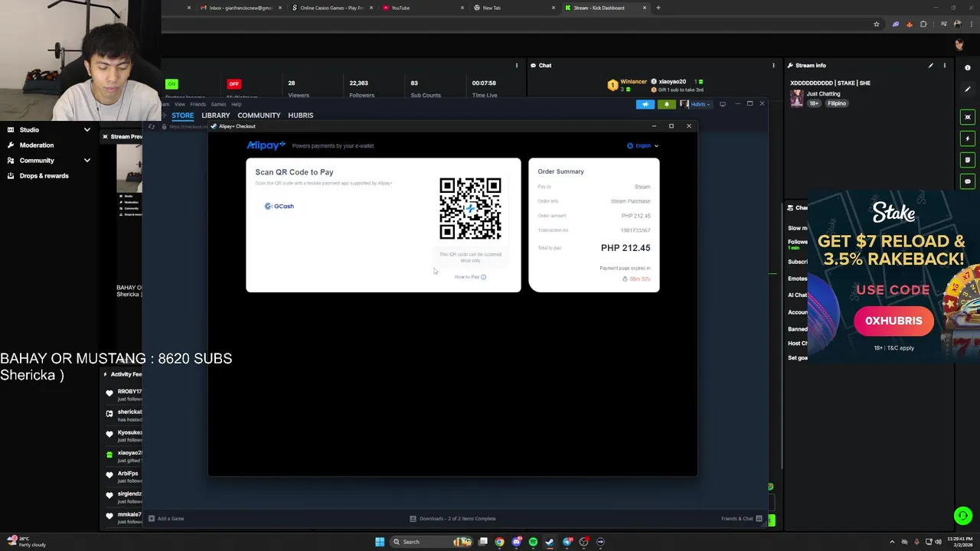Open the Steam Friends menu
The width and height of the screenshot is (980, 551).
click(198, 104)
